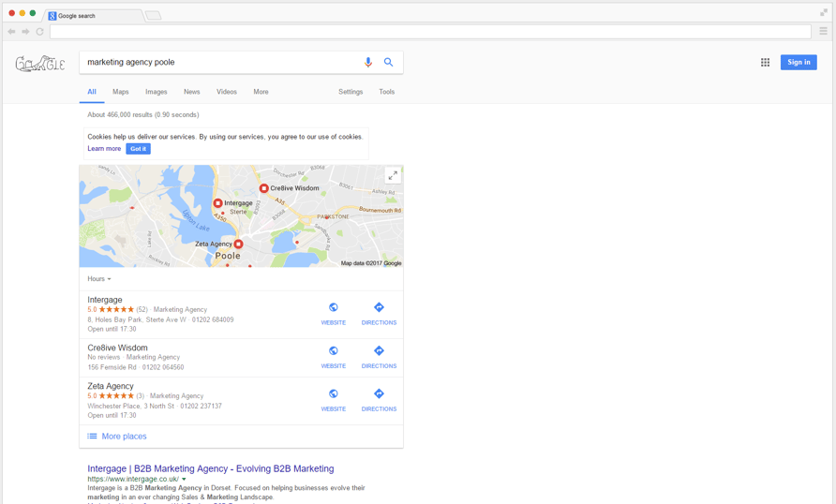Viewport: 836px width, 504px height.
Task: Click the Poole label on the map
Action: [x=228, y=256]
